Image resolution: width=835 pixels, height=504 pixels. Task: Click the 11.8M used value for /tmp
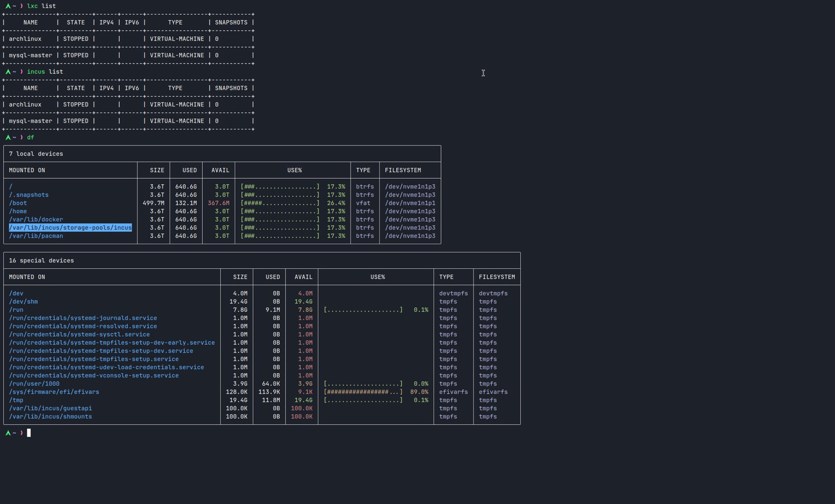(x=271, y=400)
